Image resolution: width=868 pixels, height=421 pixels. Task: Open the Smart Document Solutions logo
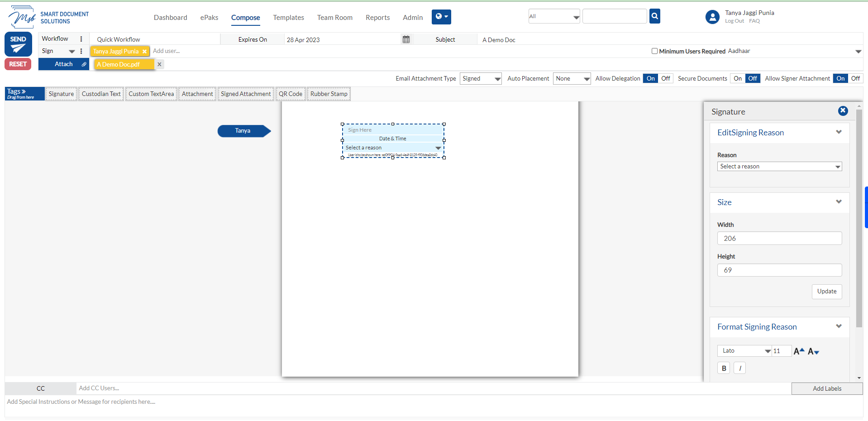[48, 17]
